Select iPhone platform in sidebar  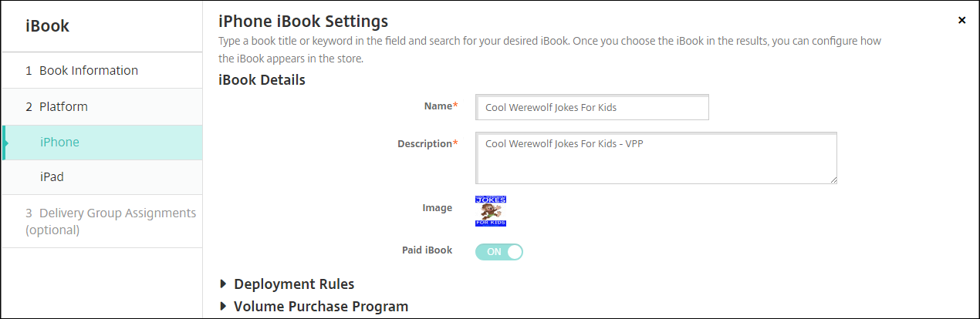59,142
